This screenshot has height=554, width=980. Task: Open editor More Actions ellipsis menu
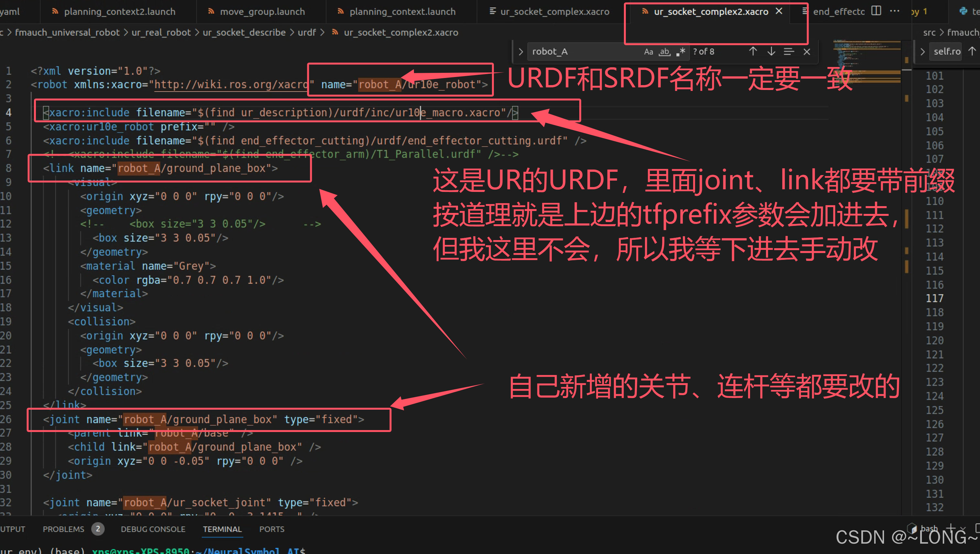pos(895,11)
